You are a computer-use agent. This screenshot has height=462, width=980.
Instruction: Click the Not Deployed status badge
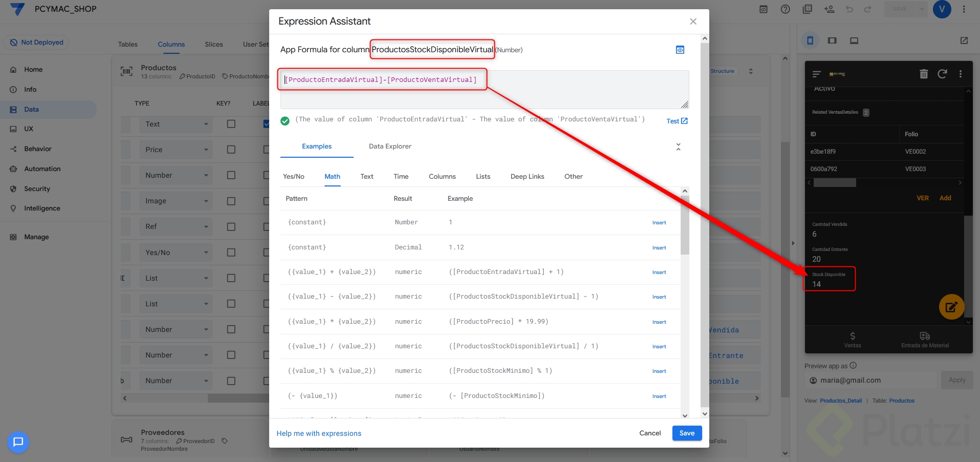click(x=37, y=43)
